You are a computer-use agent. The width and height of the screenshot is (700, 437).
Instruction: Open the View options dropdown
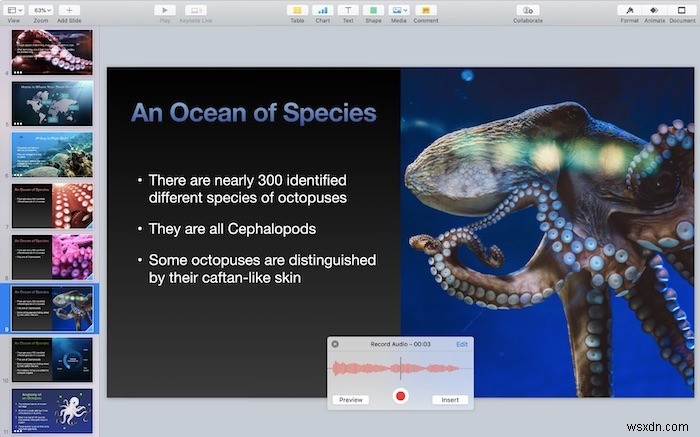click(14, 10)
